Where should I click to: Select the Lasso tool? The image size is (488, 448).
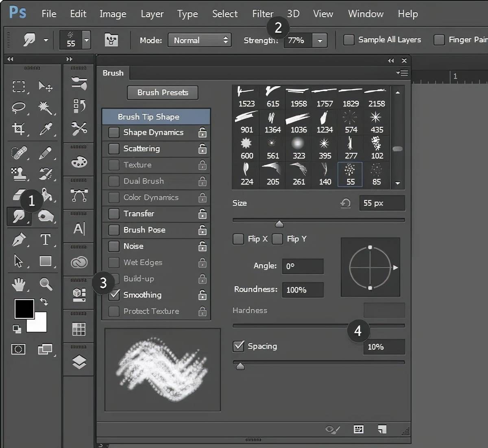click(x=19, y=108)
